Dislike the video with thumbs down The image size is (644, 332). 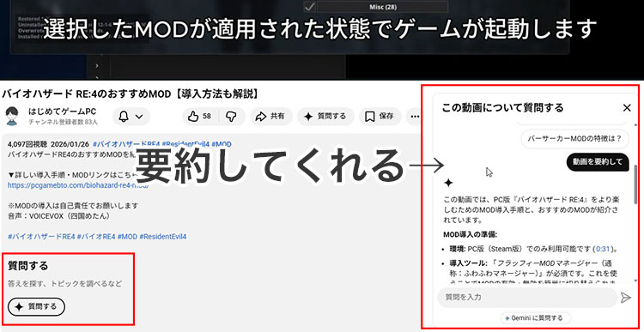point(232,117)
